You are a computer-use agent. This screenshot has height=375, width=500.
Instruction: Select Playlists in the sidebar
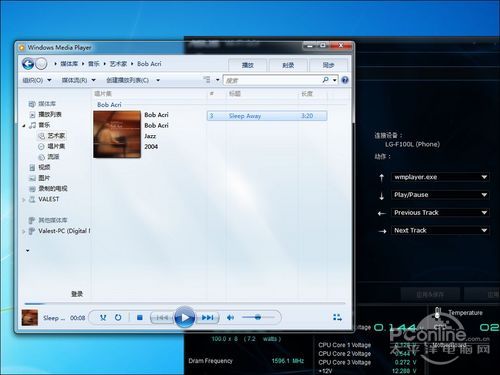[46, 114]
